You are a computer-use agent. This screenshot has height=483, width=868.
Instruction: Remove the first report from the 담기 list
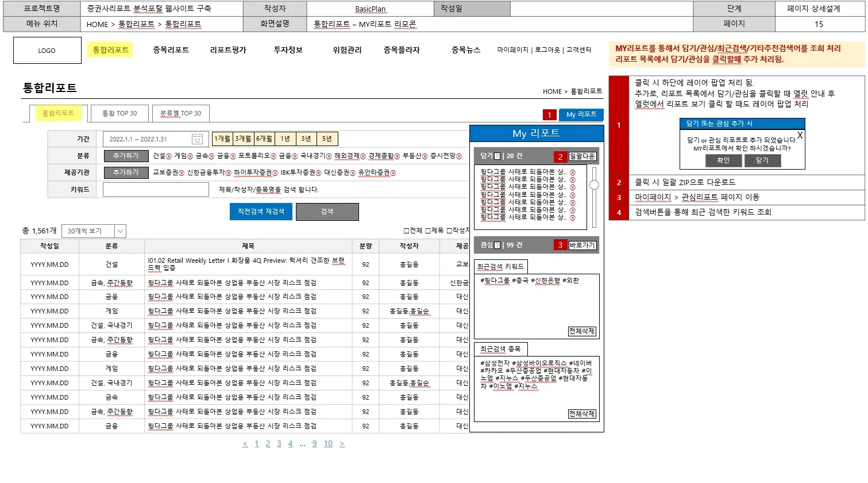click(x=572, y=172)
